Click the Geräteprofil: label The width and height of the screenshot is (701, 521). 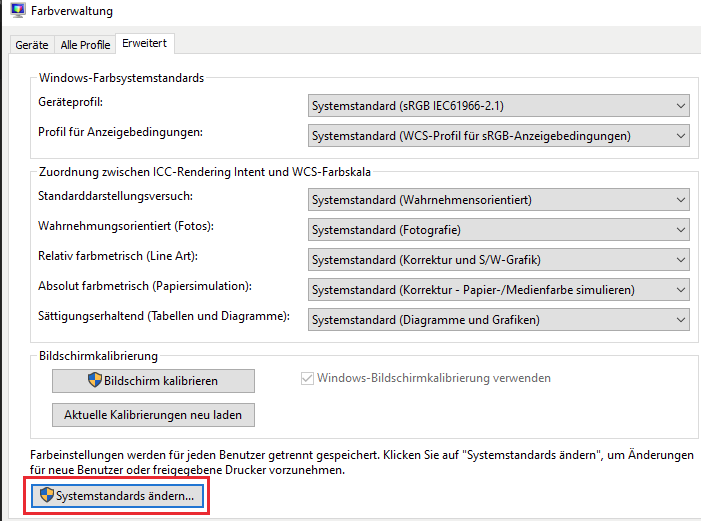(71, 102)
